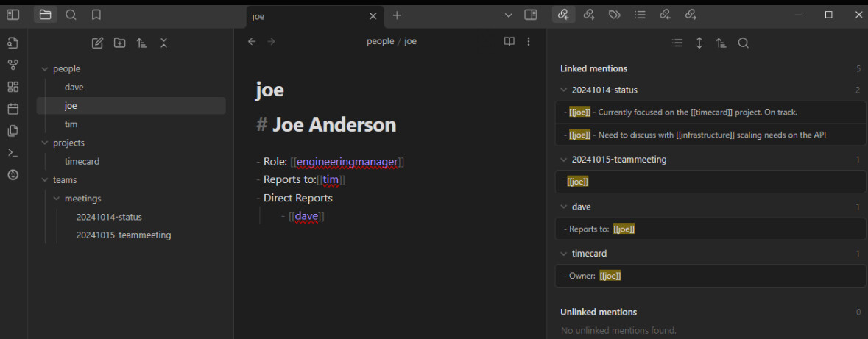This screenshot has width=868, height=339.
Task: Open the timecard note in the projects folder
Action: [82, 161]
